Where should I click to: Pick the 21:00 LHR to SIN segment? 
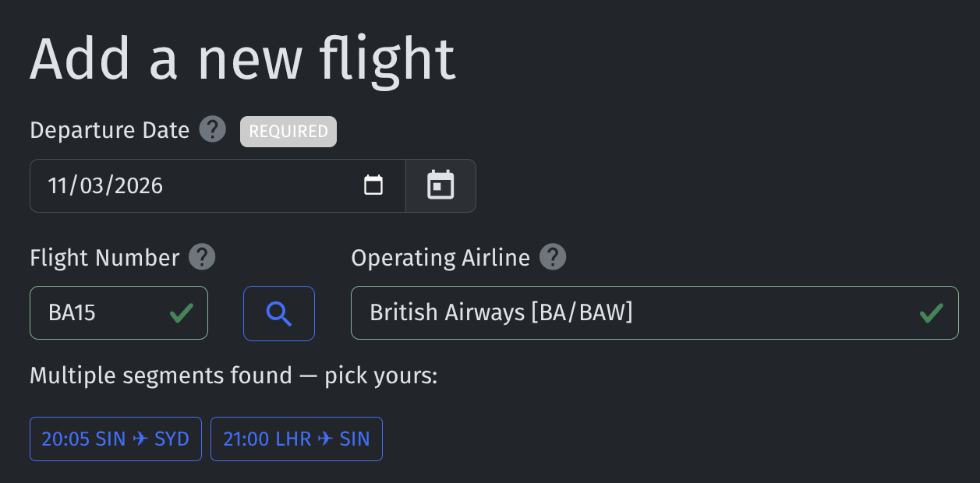tap(296, 439)
